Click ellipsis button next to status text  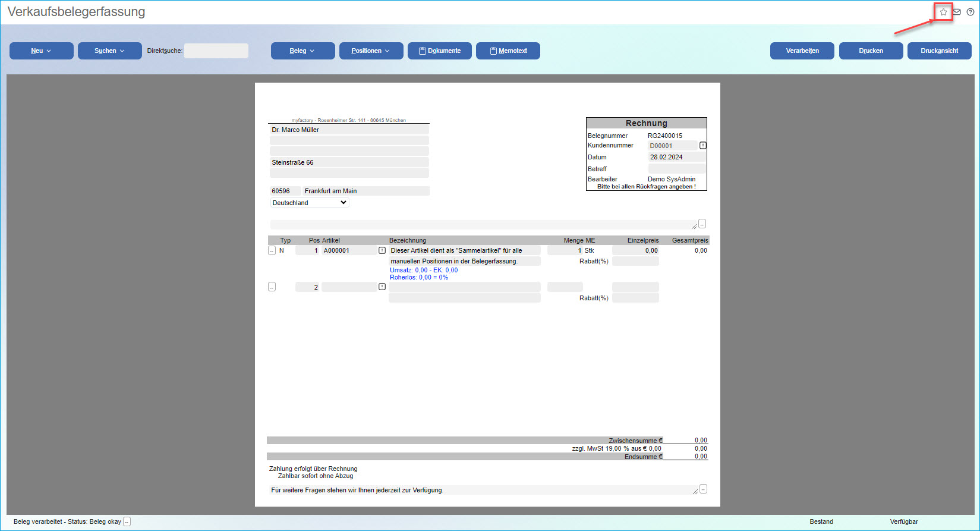127,521
